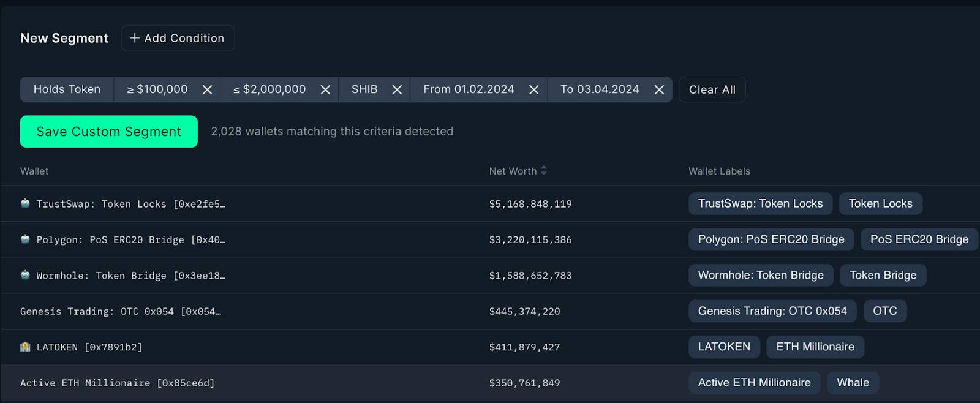Edit the ≥ $100,000 minimum value chip

click(x=157, y=89)
